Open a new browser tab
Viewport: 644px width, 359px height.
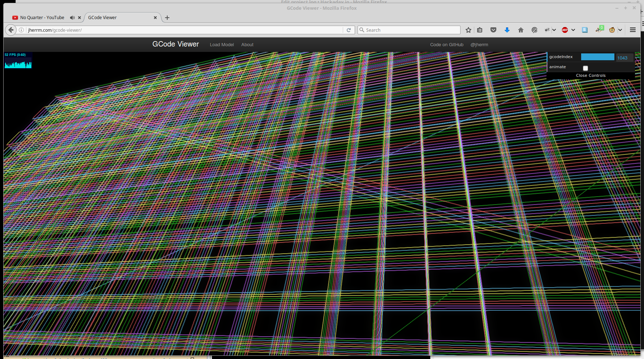167,18
